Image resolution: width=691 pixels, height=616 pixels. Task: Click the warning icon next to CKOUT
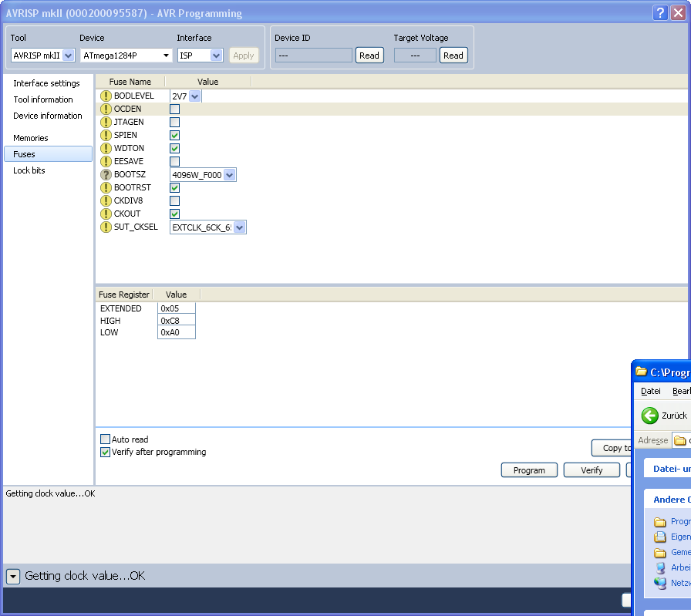(x=106, y=214)
